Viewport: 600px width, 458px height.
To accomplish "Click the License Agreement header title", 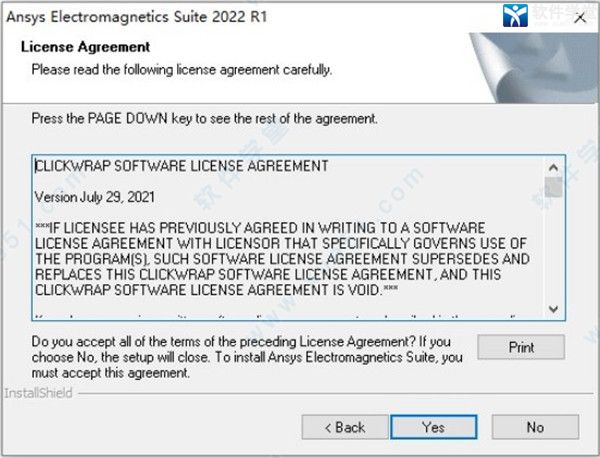I will tap(85, 47).
